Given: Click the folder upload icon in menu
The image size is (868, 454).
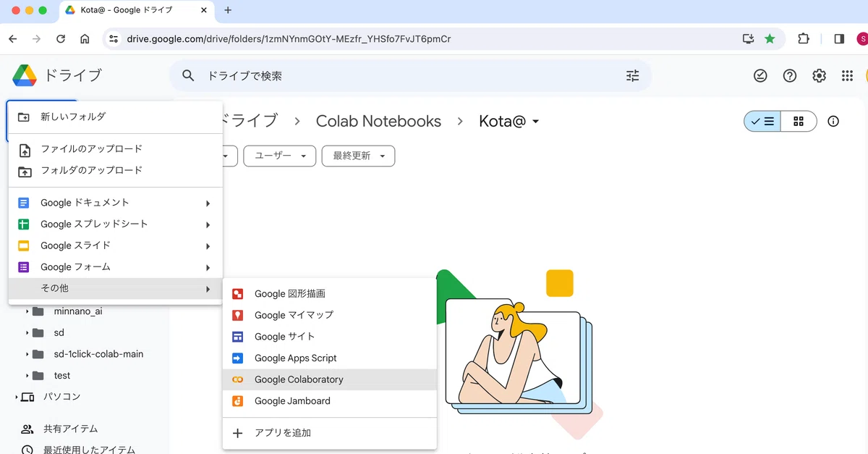Looking at the screenshot, I should click(x=24, y=171).
